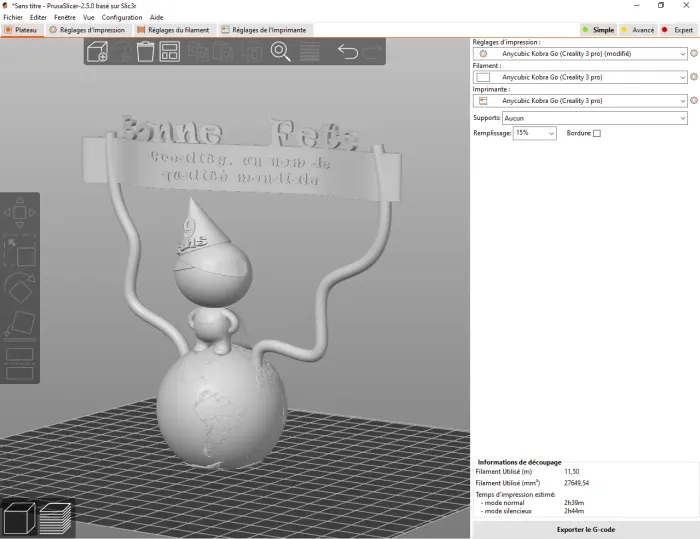Viewport: 700px width, 539px height.
Task: Switch to 3D editor view cube icon
Action: (x=20, y=518)
